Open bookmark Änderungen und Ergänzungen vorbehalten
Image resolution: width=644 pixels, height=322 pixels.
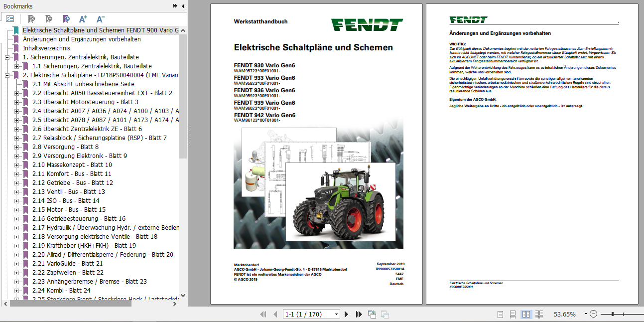[82, 39]
